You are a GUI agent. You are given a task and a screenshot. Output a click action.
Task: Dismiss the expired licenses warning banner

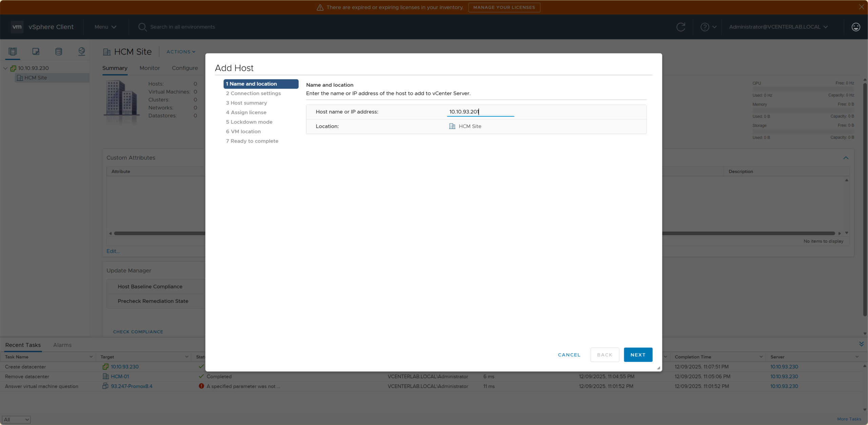point(861,7)
